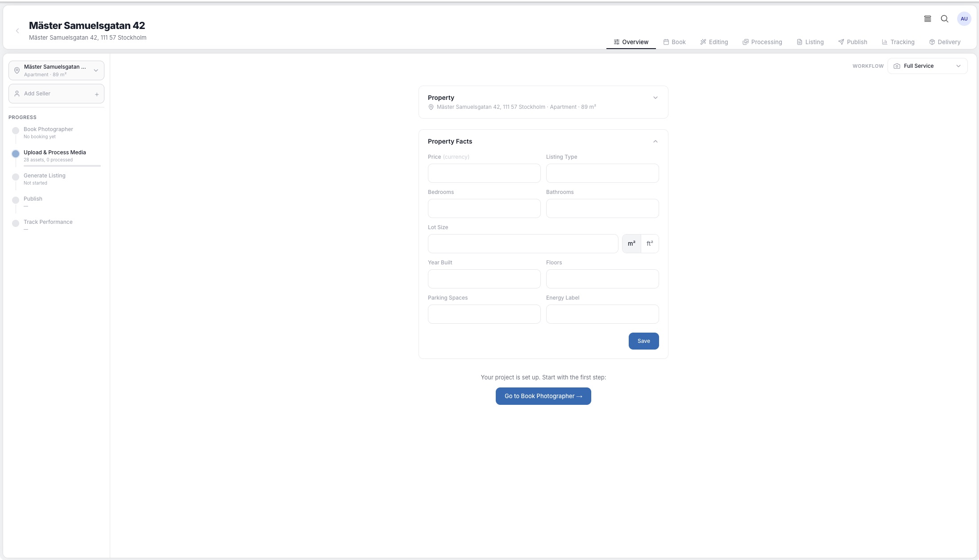Click the Generate Listing step circle

click(x=16, y=177)
